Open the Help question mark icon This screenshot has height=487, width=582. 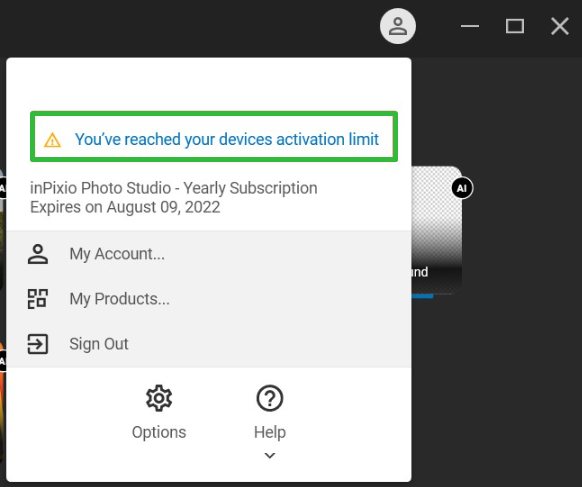click(x=270, y=398)
